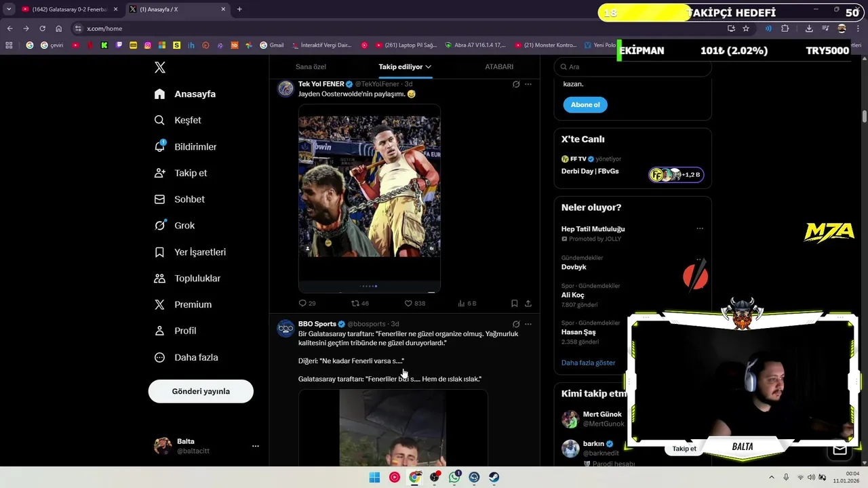Image resolution: width=868 pixels, height=488 pixels.
Task: Open Mert Günok suggested profile
Action: (602, 414)
